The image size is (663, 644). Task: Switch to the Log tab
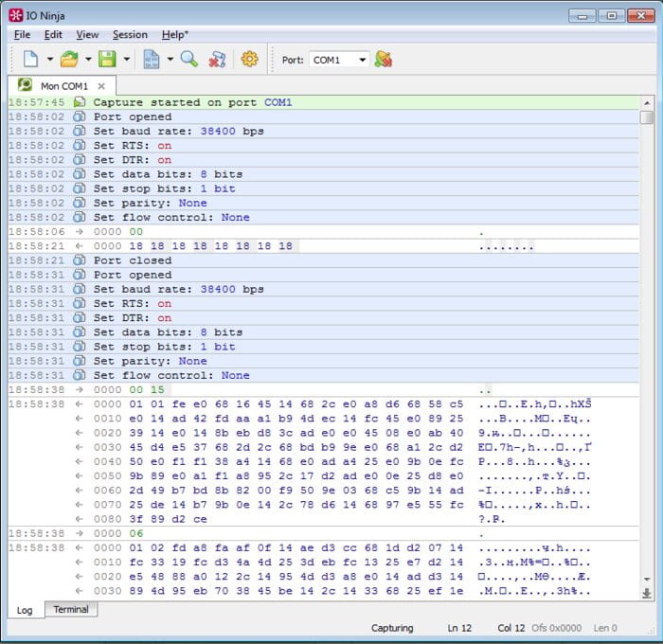[25, 610]
